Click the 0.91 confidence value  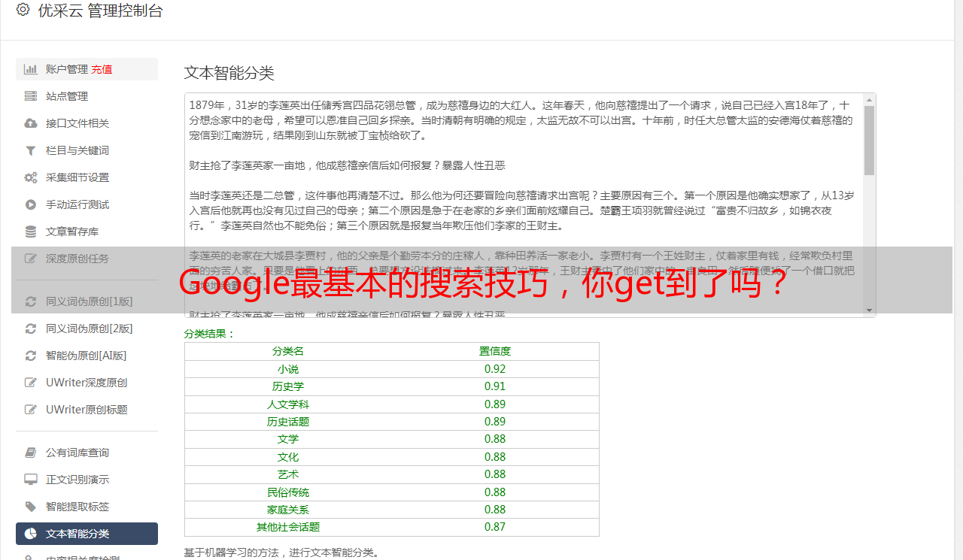[495, 386]
